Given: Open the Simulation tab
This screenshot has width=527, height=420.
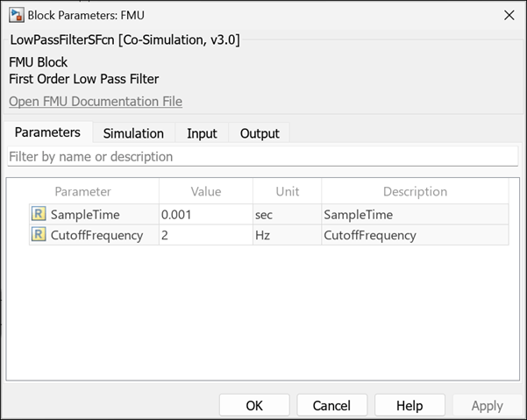Looking at the screenshot, I should tap(133, 133).
